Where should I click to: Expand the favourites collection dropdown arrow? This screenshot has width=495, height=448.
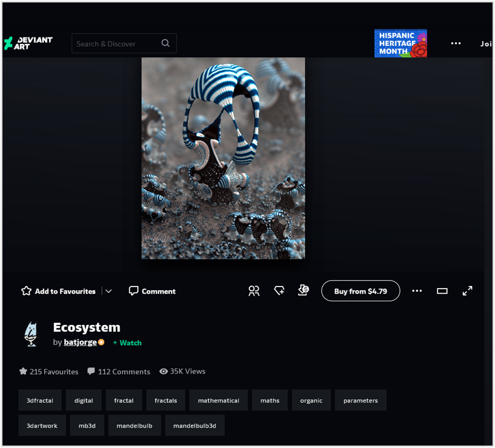(x=109, y=291)
